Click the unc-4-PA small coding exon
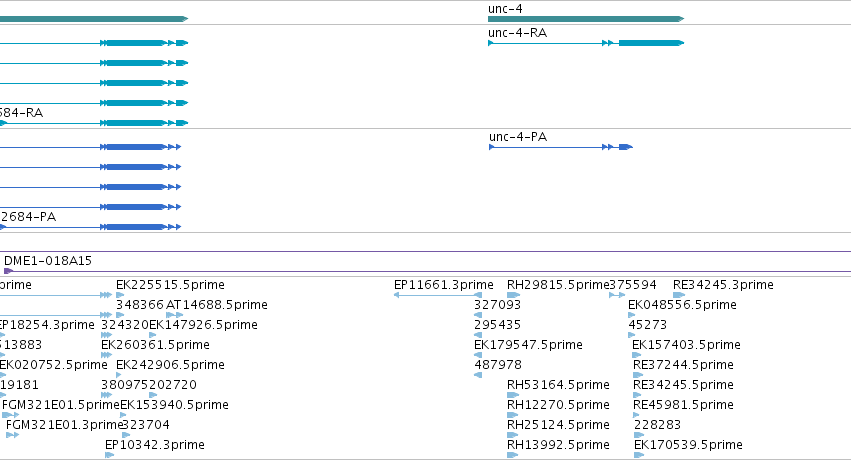Image resolution: width=851 pixels, height=460 pixels. [x=625, y=147]
